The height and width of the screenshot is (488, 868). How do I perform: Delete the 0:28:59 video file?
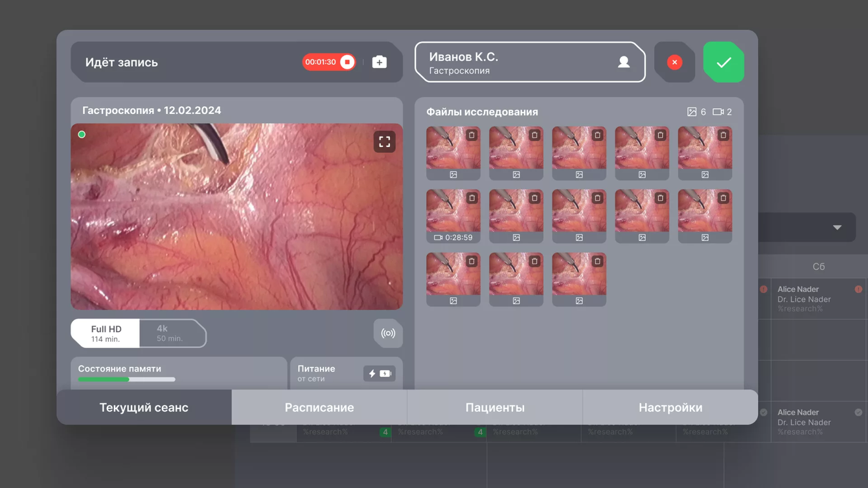[472, 198]
